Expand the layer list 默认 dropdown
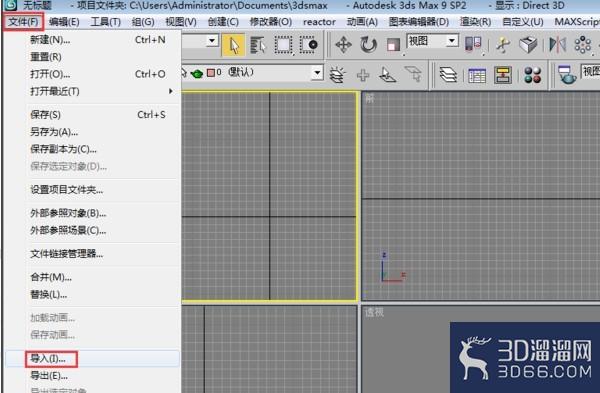The width and height of the screenshot is (600, 393). click(317, 72)
